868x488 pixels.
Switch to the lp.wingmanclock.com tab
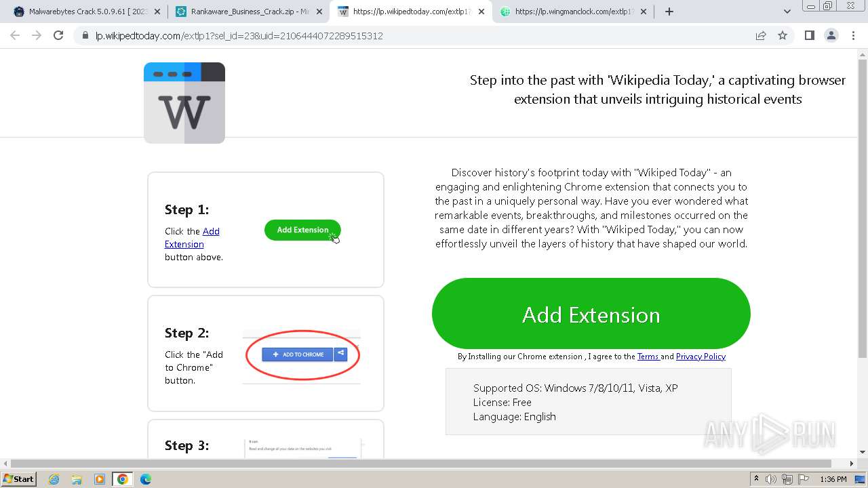pos(573,12)
